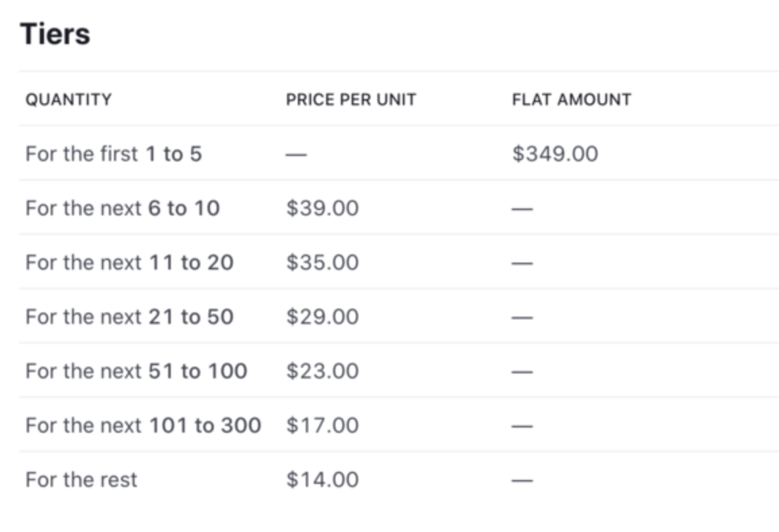Click the 'For the rest' row label

click(x=81, y=479)
